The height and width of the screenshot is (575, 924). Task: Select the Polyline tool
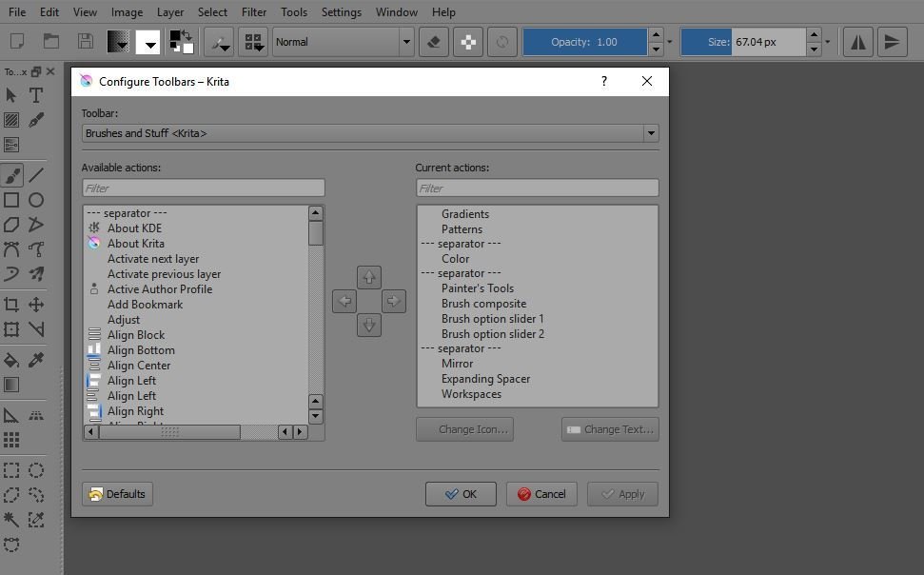(x=36, y=225)
